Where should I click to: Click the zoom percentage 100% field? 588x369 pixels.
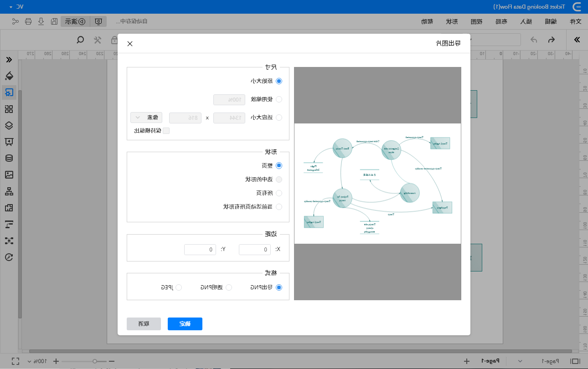(x=229, y=99)
